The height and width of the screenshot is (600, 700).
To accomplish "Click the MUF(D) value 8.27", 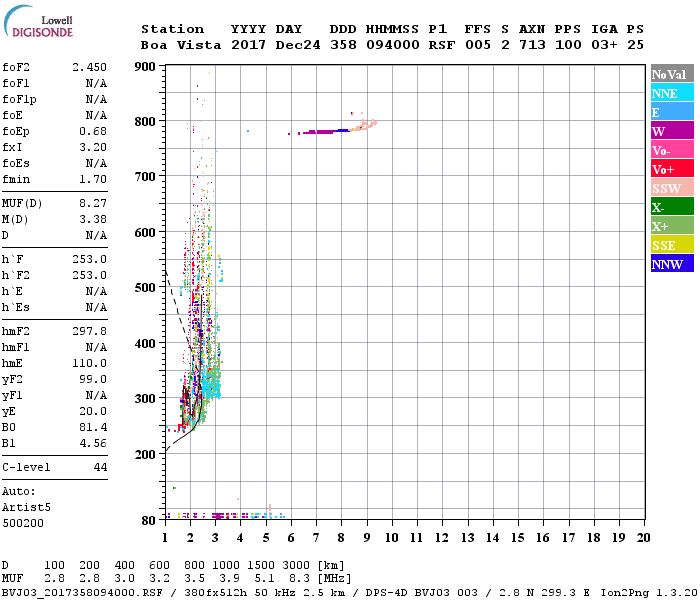I will click(x=93, y=202).
